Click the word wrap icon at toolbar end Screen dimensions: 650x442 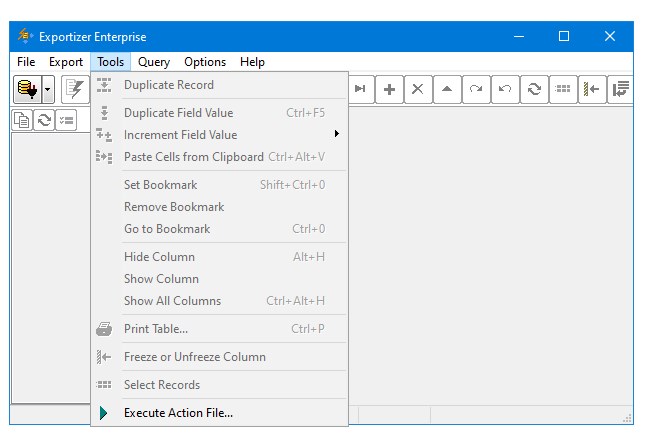click(620, 89)
